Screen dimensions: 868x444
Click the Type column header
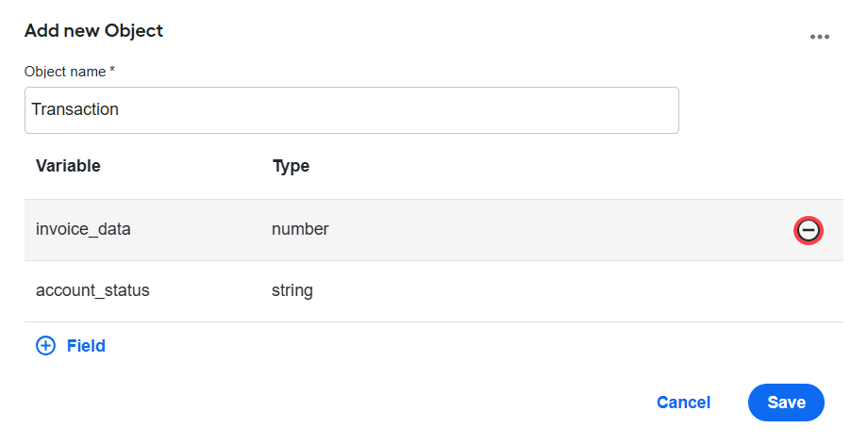291,167
